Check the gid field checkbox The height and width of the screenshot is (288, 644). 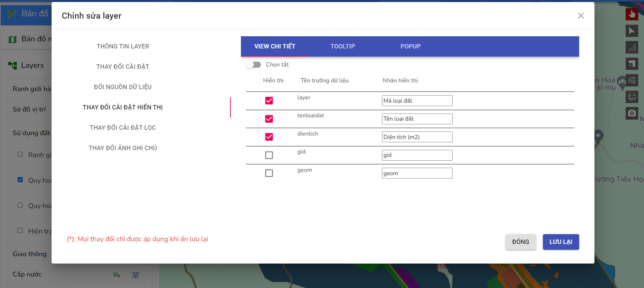[x=269, y=155]
